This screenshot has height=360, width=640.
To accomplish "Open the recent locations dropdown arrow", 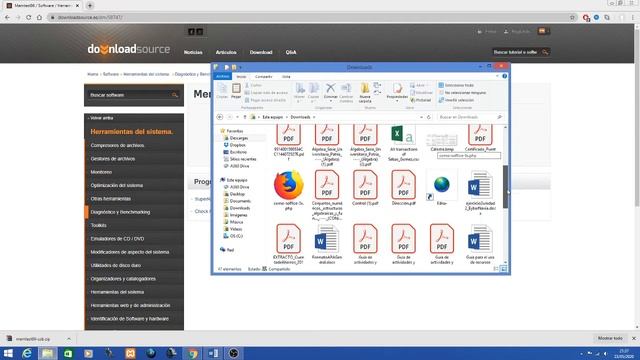I will coord(238,117).
